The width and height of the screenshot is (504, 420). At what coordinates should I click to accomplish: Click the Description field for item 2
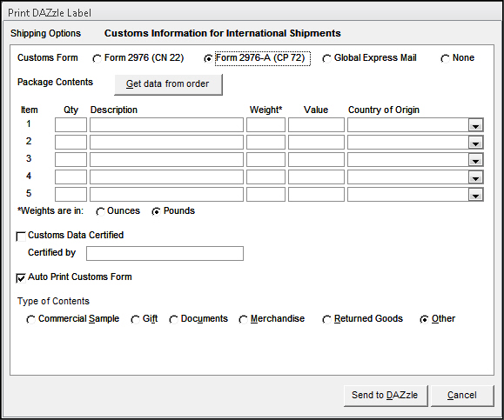coord(166,143)
